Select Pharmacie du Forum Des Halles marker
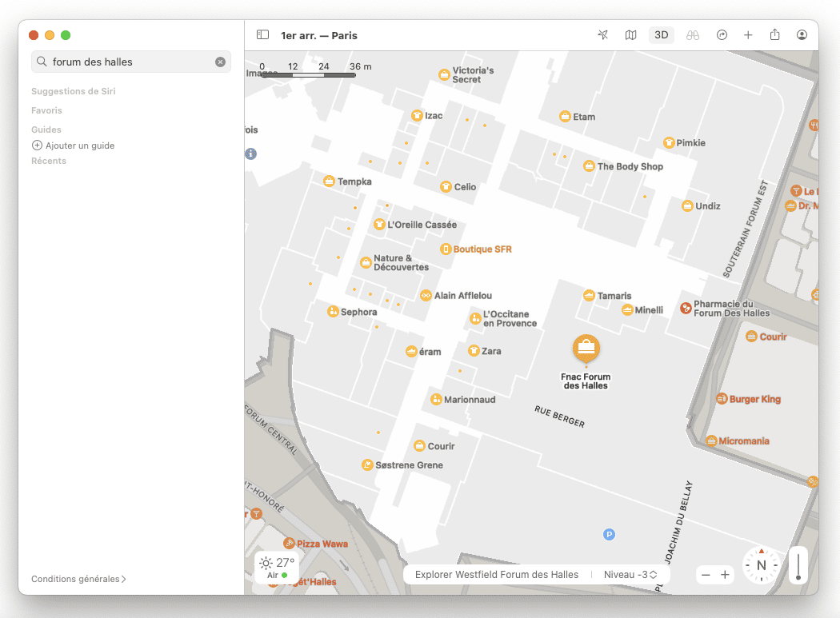 click(x=686, y=308)
